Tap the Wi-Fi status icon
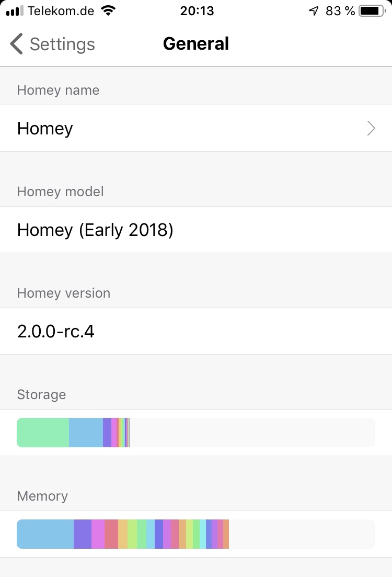Image resolution: width=392 pixels, height=577 pixels. point(108,10)
